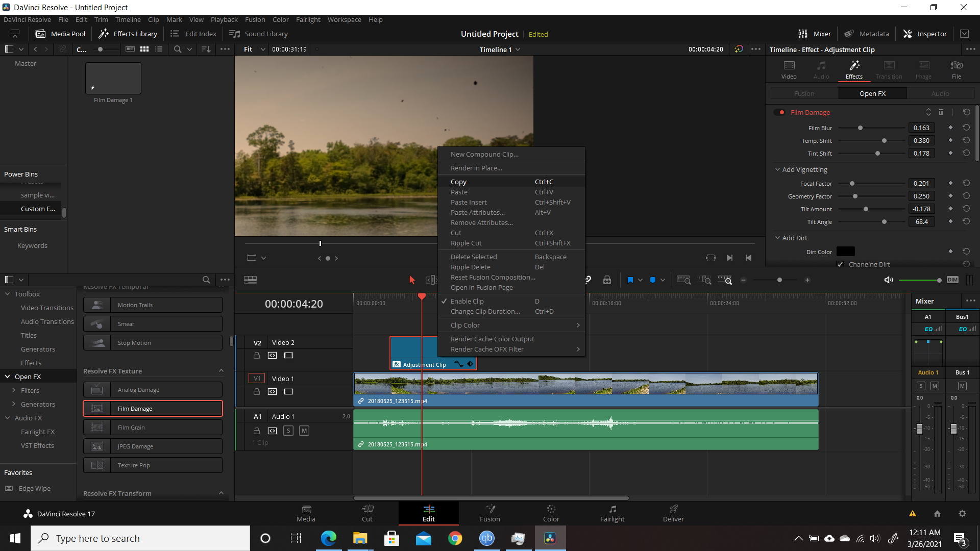This screenshot has width=980, height=551.
Task: Switch to inspector Video tab
Action: [x=789, y=69]
